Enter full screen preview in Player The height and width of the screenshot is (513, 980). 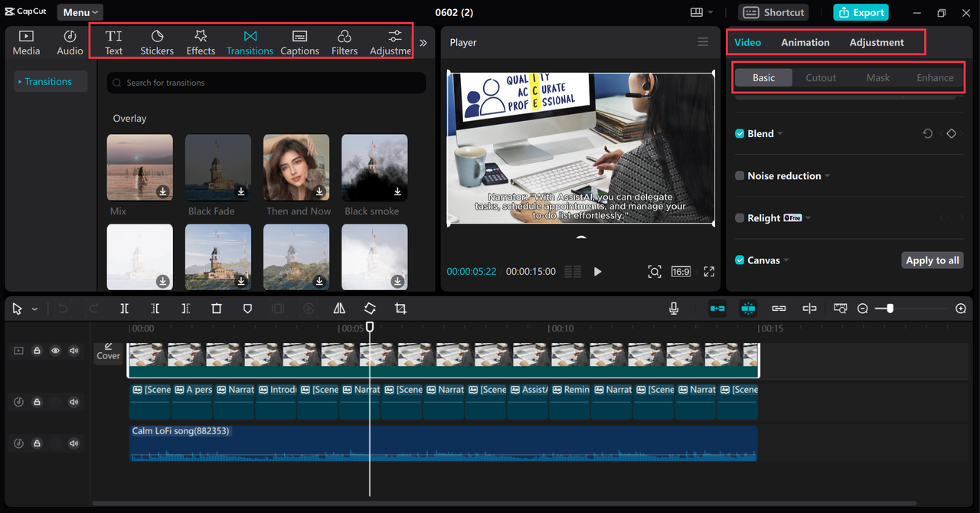[709, 272]
